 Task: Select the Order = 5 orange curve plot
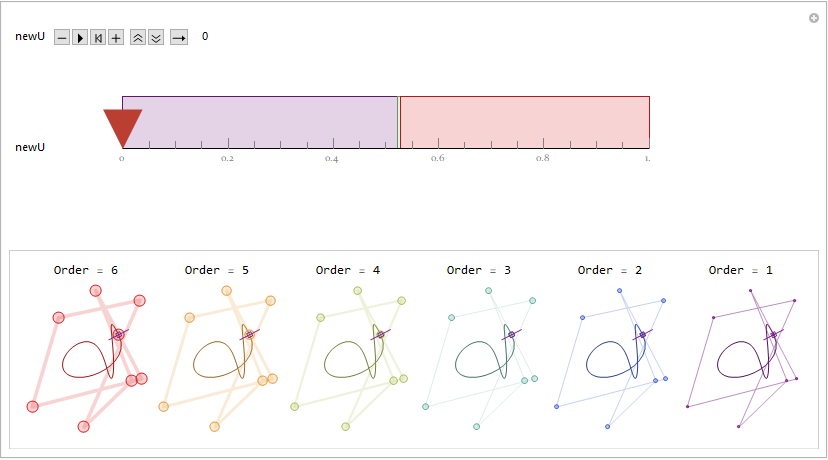tap(218, 359)
